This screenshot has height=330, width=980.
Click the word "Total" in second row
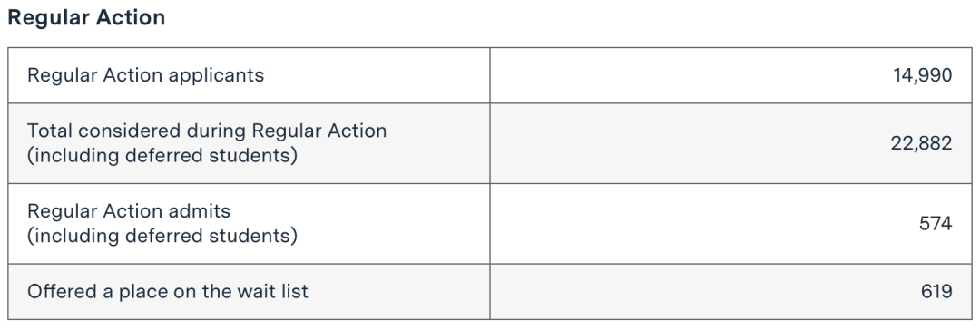click(50, 131)
